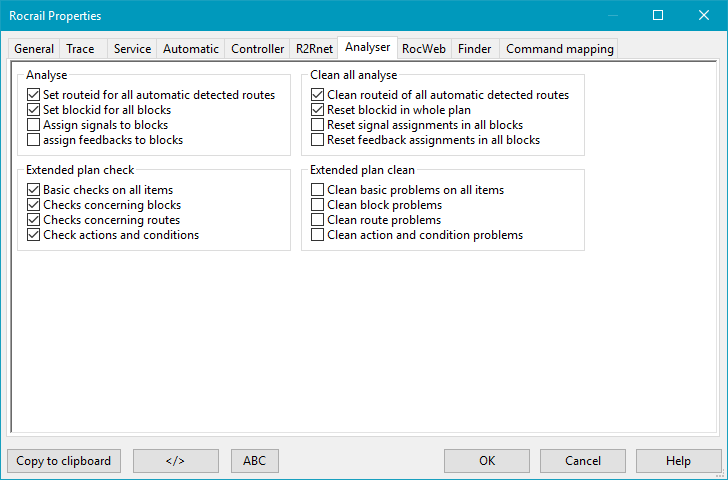The image size is (728, 480).
Task: Toggle Check actions and conditions
Action: [x=34, y=235]
